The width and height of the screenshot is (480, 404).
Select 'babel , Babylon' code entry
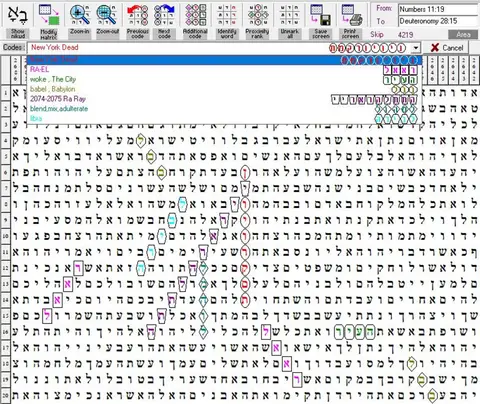(224, 89)
